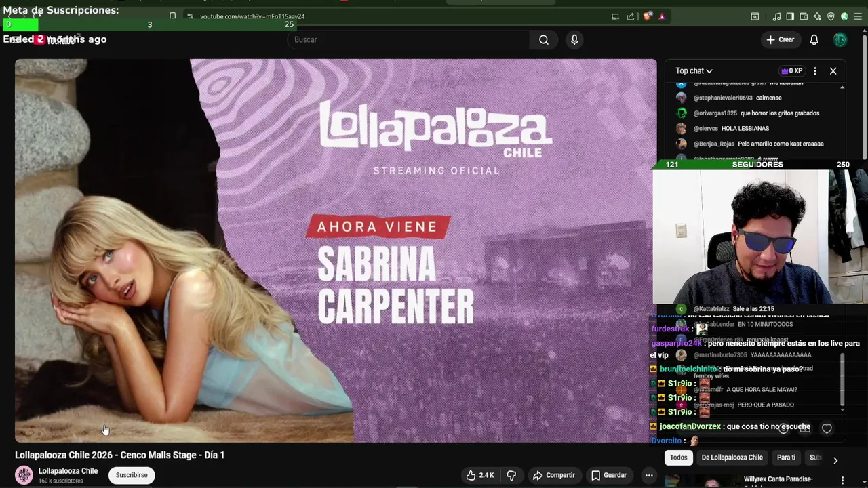
Task: Click the 0 XP crown badge in chat
Action: coord(792,70)
